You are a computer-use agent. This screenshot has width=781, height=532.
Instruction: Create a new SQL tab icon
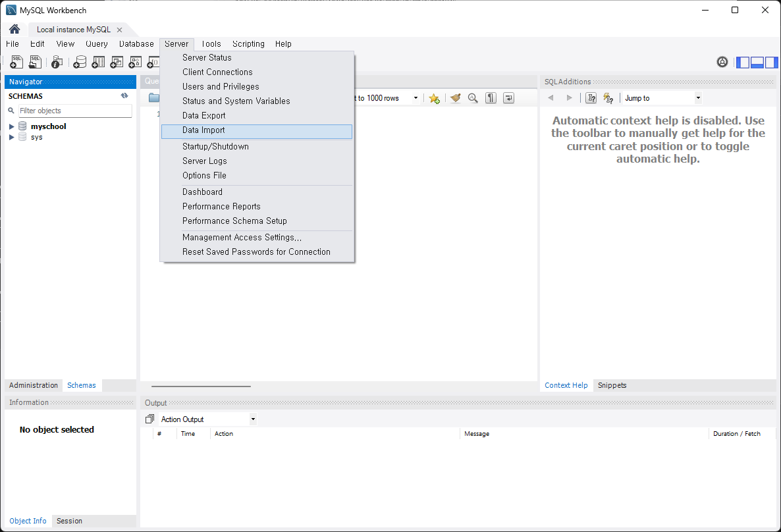tap(16, 62)
